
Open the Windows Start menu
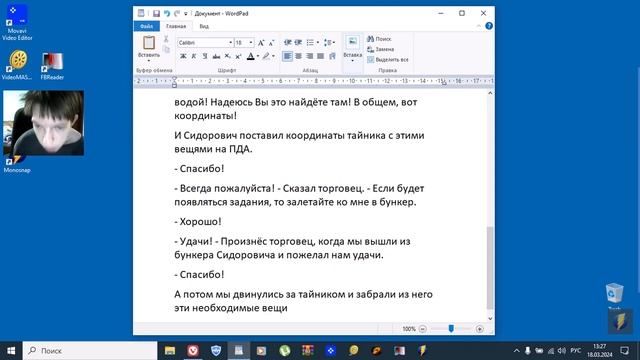click(11, 351)
